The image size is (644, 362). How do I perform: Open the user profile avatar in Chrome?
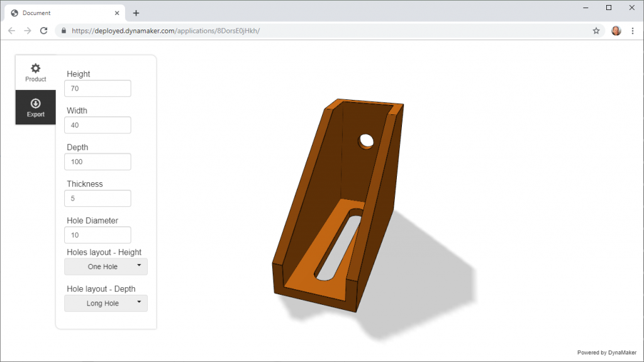615,30
